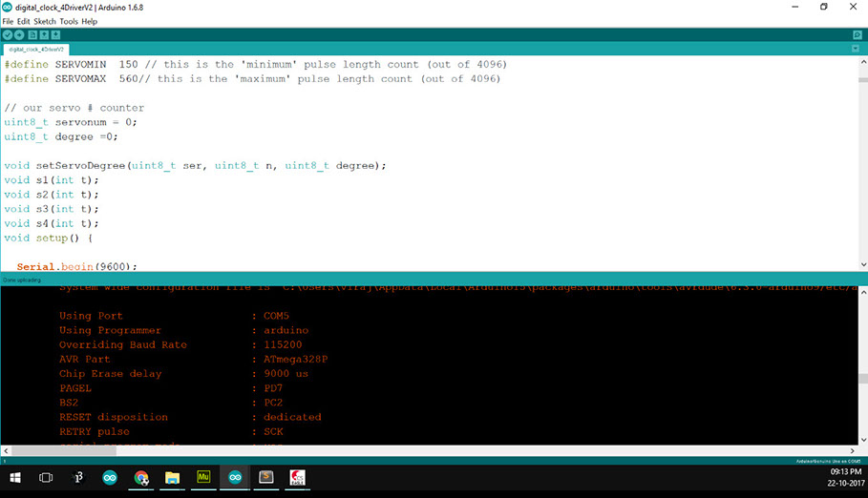Select the digital_clock_4DriverV2 sketch tab
The width and height of the screenshot is (868, 498).
coord(36,50)
